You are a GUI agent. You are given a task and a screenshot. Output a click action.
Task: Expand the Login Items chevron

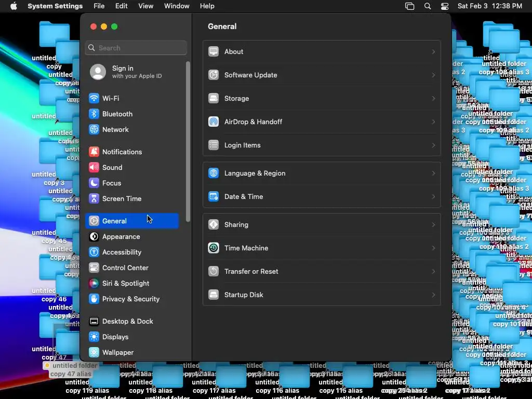tap(433, 145)
